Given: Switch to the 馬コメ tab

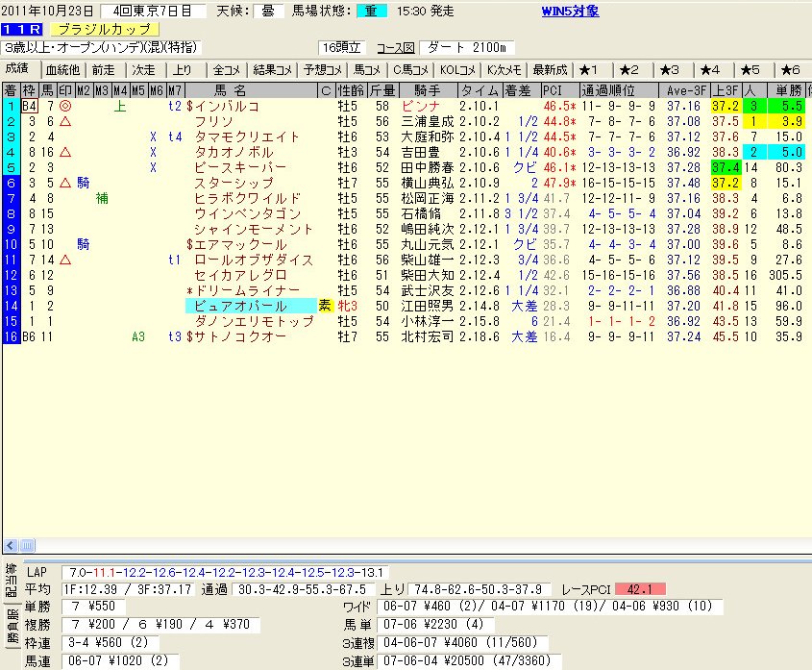Looking at the screenshot, I should pyautogui.click(x=367, y=70).
